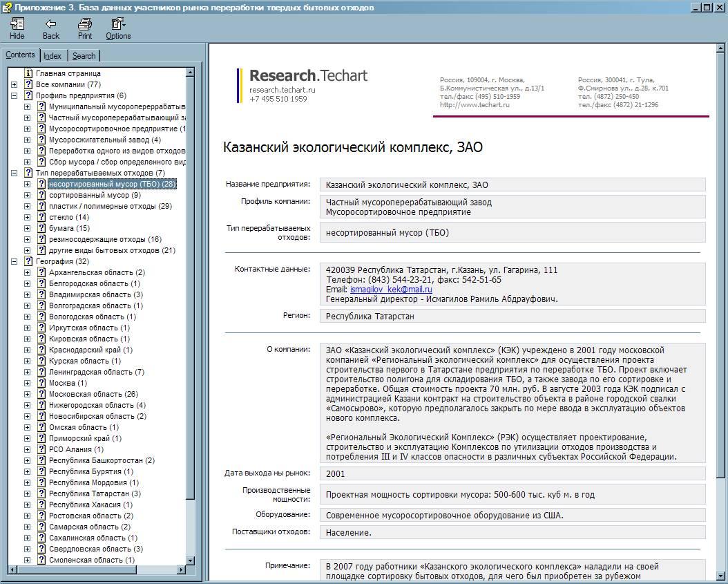This screenshot has width=728, height=584.
Task: Select Кировская область (1) item
Action: pos(90,339)
